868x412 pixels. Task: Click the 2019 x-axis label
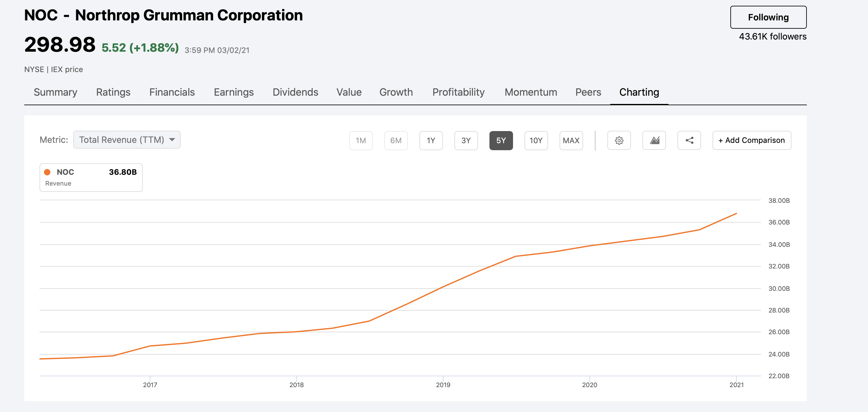pos(443,385)
